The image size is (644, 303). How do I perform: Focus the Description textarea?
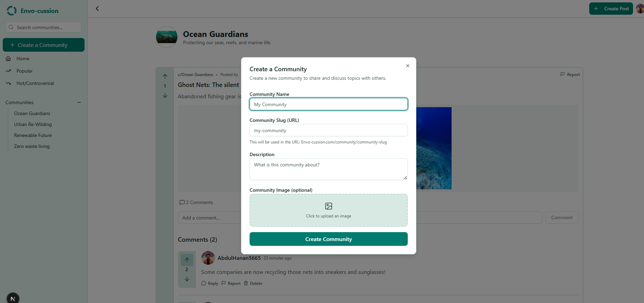[329, 169]
